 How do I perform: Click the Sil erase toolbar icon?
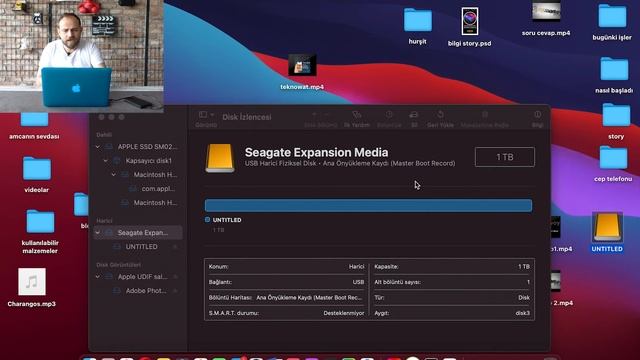pos(414,115)
